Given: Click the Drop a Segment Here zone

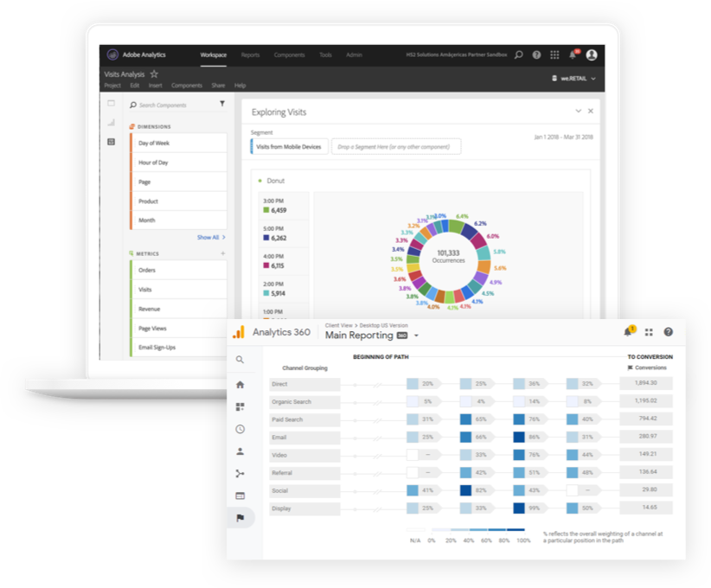Looking at the screenshot, I should (396, 146).
